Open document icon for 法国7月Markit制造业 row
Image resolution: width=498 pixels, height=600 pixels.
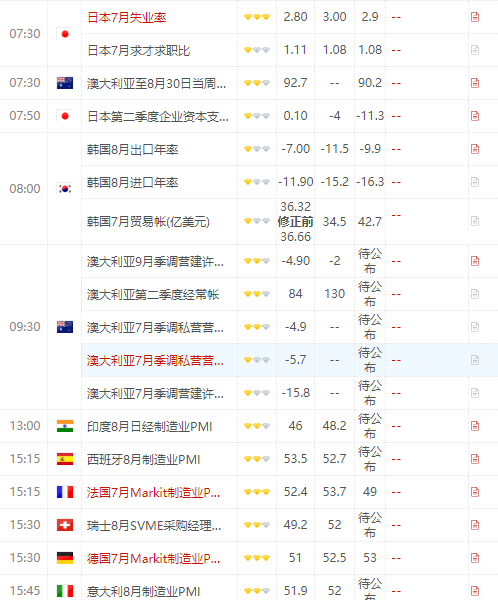pyautogui.click(x=475, y=491)
